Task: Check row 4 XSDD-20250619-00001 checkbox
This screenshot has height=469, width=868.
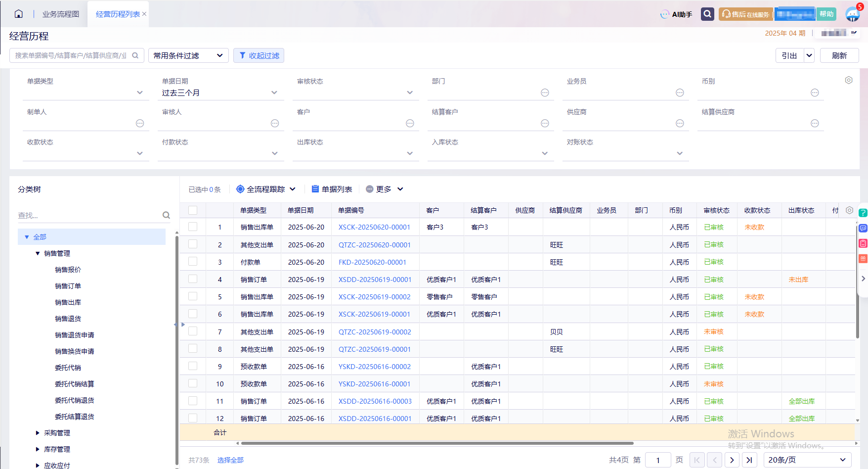Action: [x=193, y=279]
